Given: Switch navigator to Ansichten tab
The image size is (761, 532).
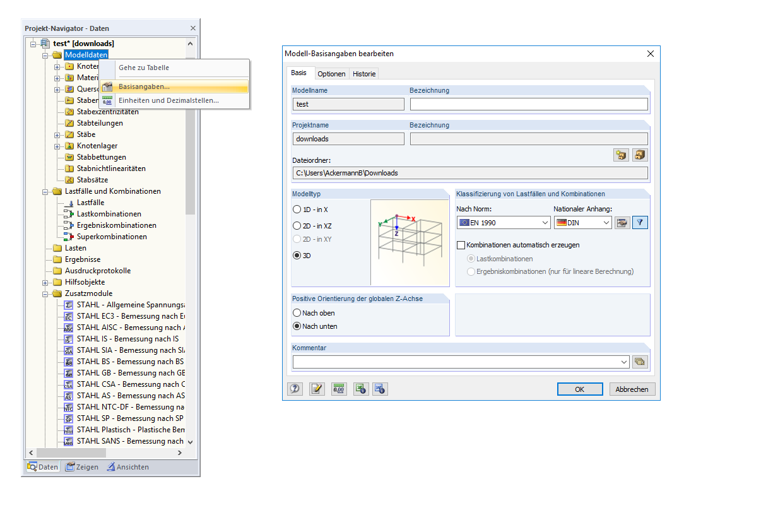Looking at the screenshot, I should click(127, 467).
